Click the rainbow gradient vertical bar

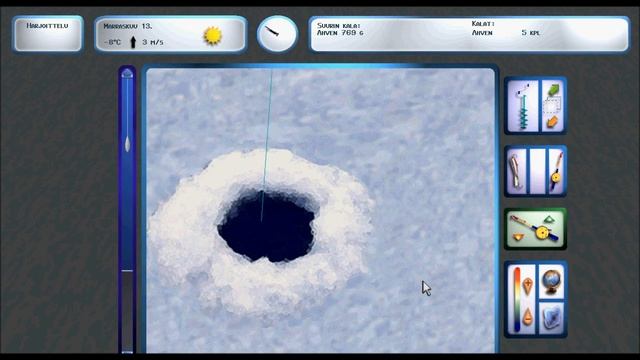(517, 299)
